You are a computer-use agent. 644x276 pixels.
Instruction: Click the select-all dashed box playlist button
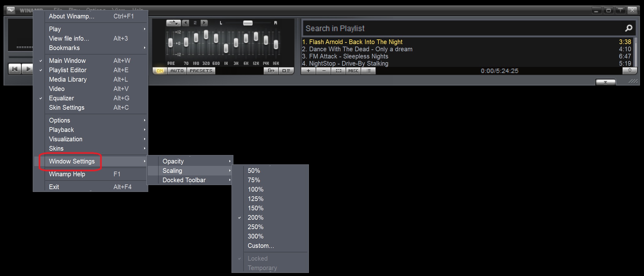pos(339,71)
